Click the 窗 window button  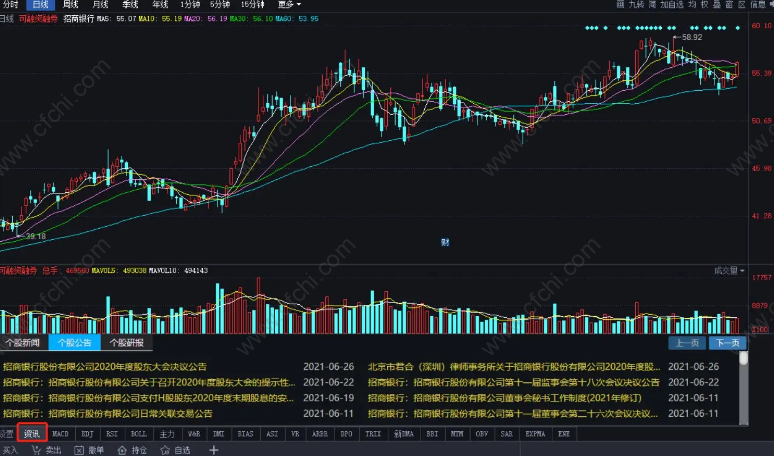tap(729, 4)
